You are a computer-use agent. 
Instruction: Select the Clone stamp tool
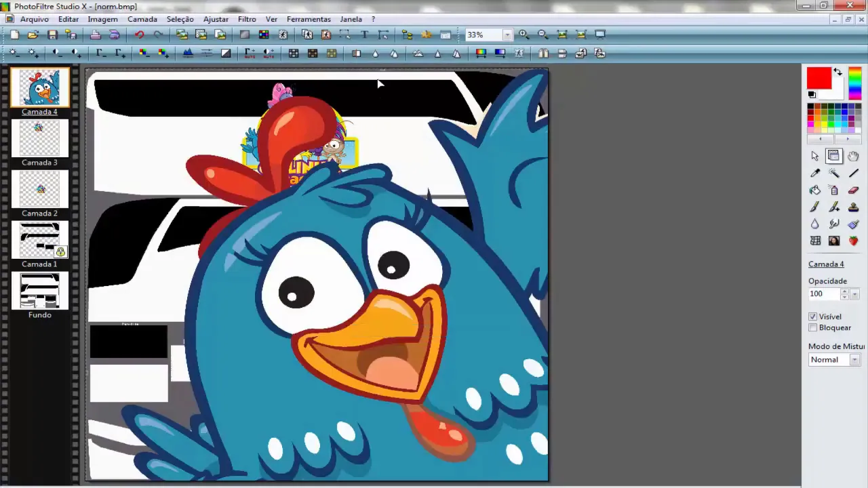click(x=853, y=207)
